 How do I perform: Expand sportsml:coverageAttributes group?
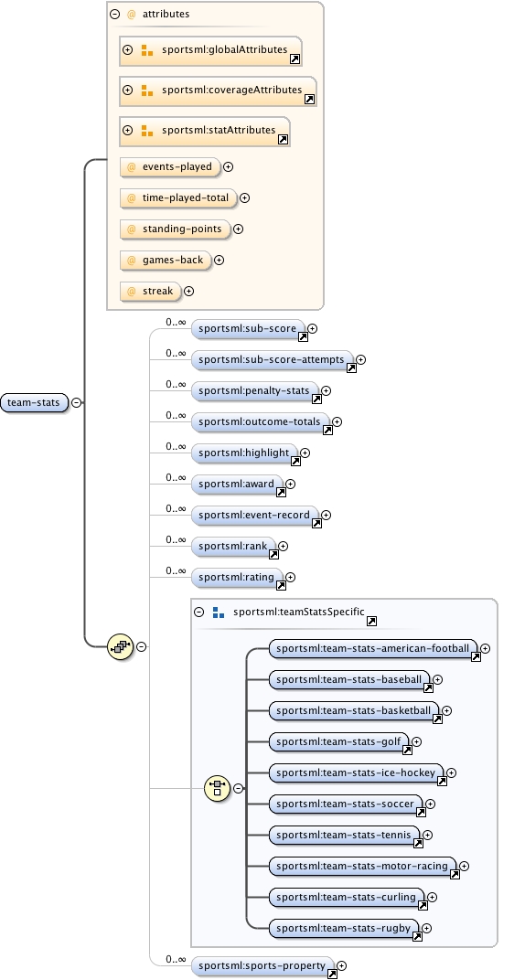pos(127,90)
